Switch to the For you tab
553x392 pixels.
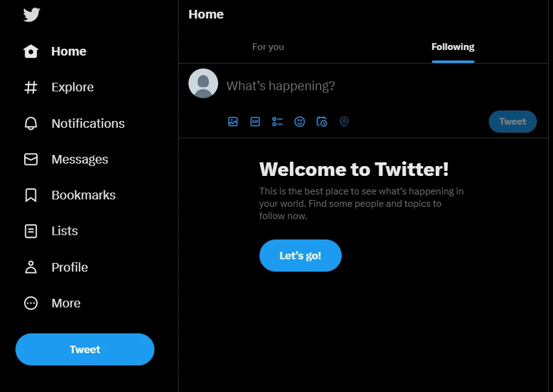tap(268, 47)
